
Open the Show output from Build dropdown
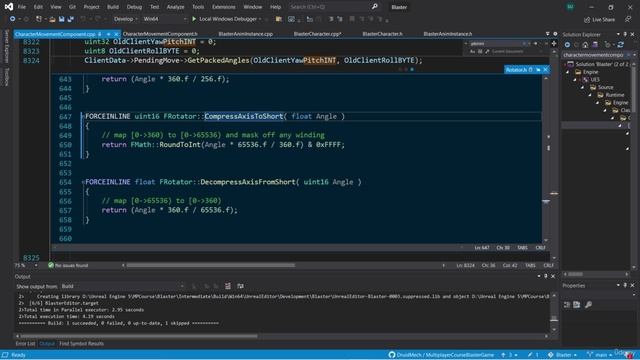pyautogui.click(x=122, y=286)
